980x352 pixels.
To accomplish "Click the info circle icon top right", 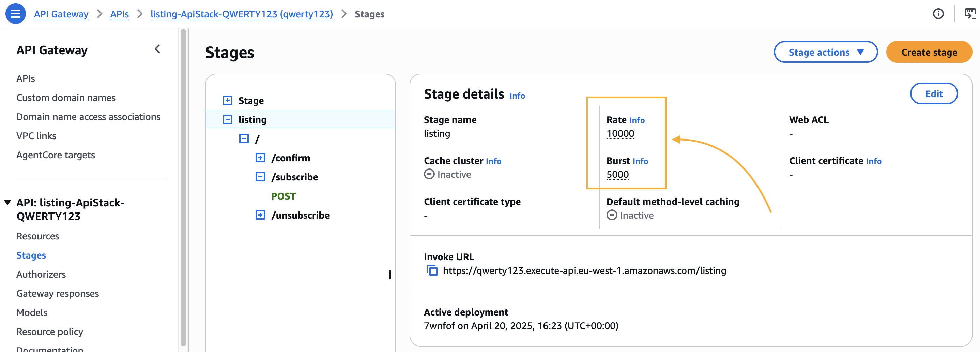I will [x=938, y=14].
